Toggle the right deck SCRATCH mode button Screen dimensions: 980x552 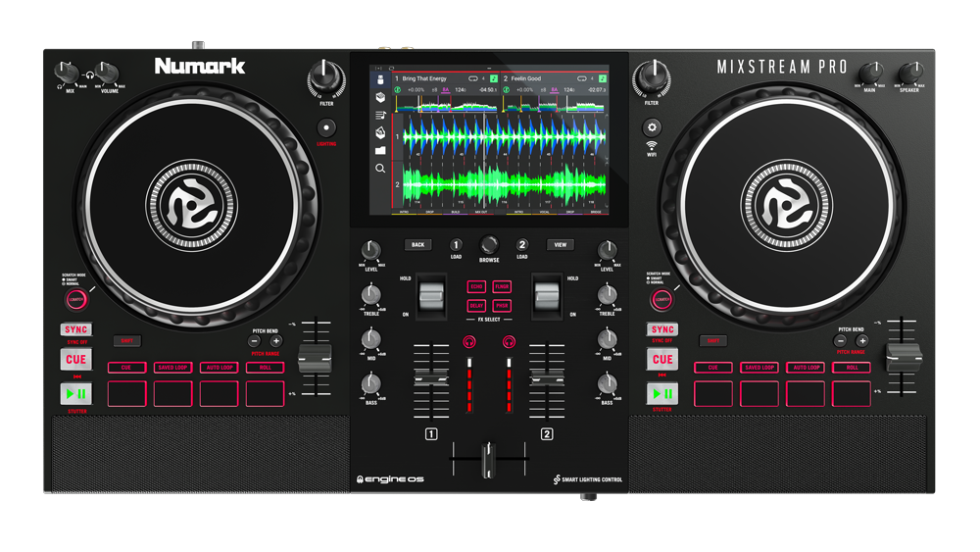point(661,300)
